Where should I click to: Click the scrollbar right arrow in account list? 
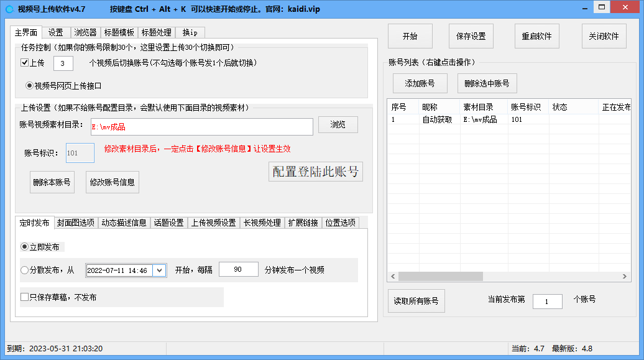pos(626,276)
